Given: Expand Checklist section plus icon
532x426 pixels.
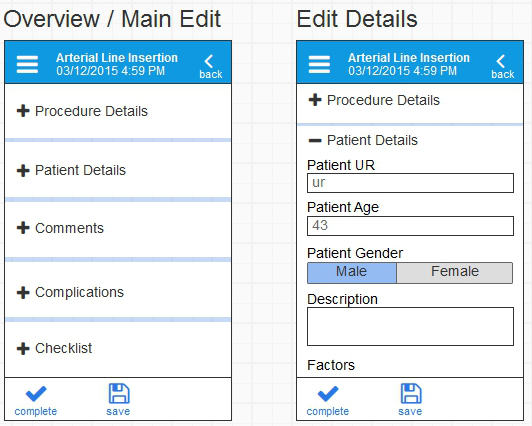Looking at the screenshot, I should pos(23,348).
